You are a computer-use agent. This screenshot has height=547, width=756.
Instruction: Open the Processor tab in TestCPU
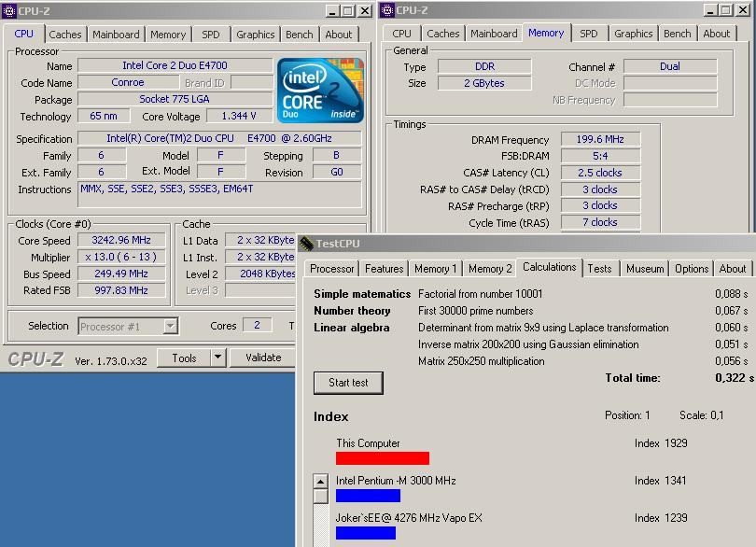[331, 269]
